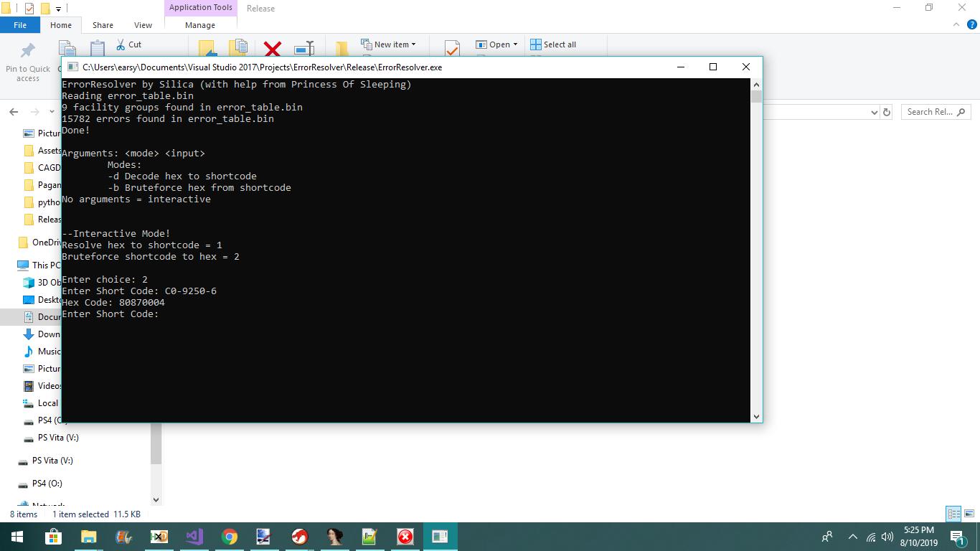The width and height of the screenshot is (980, 551).
Task: Open the File menu
Action: [20, 25]
